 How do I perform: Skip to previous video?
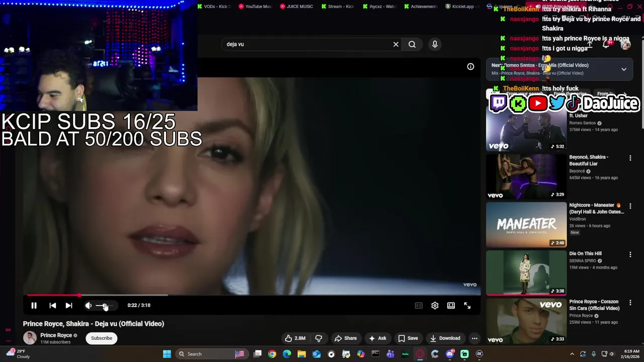[52, 305]
